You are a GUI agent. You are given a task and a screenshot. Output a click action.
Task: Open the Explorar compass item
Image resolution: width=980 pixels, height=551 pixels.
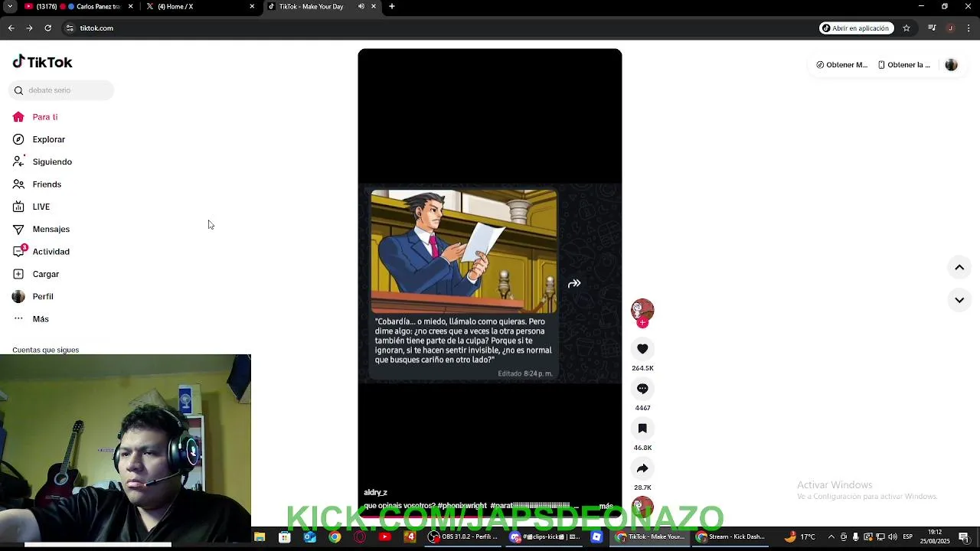coord(39,139)
